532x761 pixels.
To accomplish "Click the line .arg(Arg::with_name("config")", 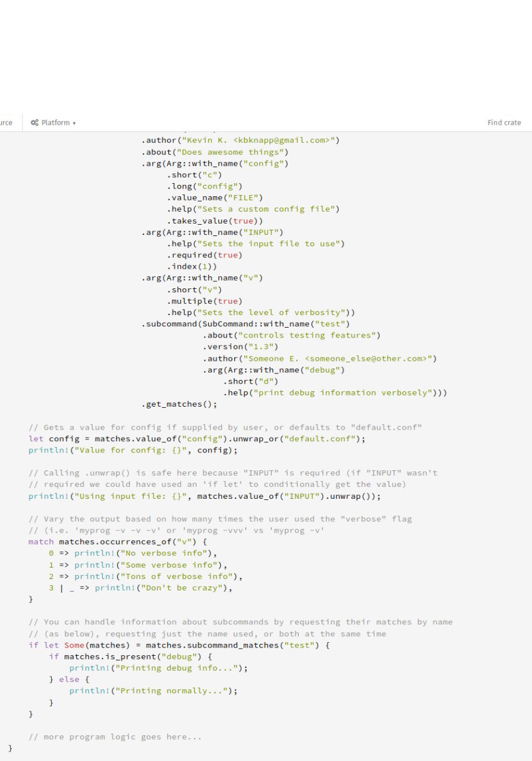I will point(215,163).
